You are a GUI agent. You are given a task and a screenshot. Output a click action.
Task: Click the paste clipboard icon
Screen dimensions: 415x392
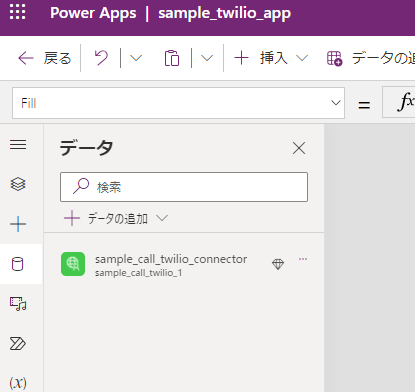click(x=172, y=58)
